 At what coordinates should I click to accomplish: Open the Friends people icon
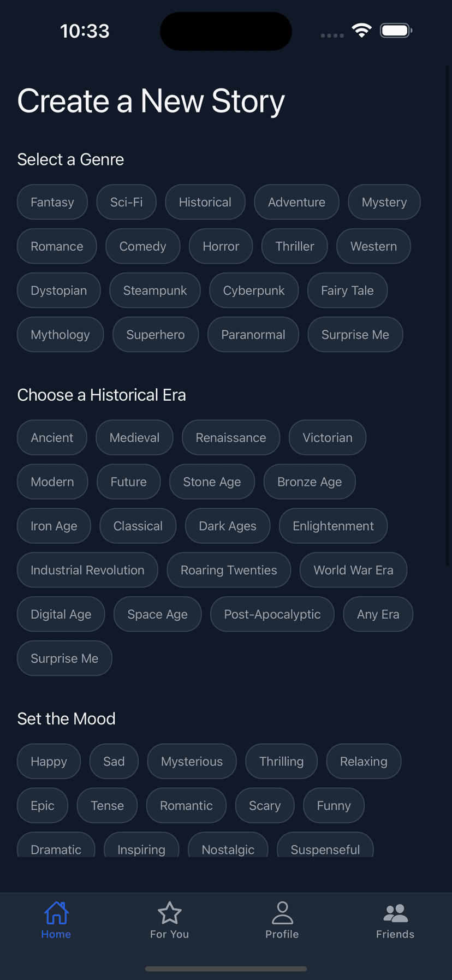click(x=395, y=913)
